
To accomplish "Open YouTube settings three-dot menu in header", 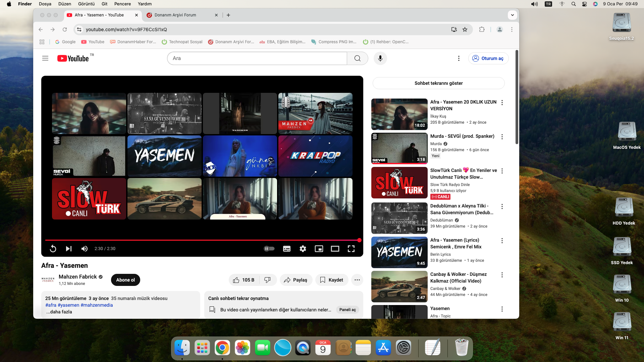I will coord(459,58).
